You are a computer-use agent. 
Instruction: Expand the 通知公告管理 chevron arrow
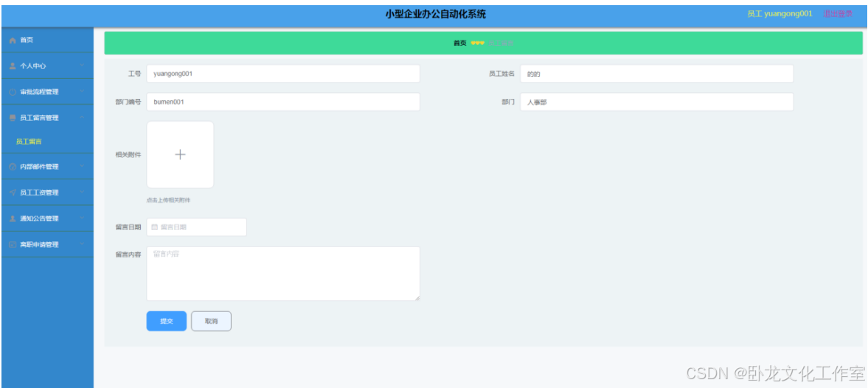(x=82, y=218)
